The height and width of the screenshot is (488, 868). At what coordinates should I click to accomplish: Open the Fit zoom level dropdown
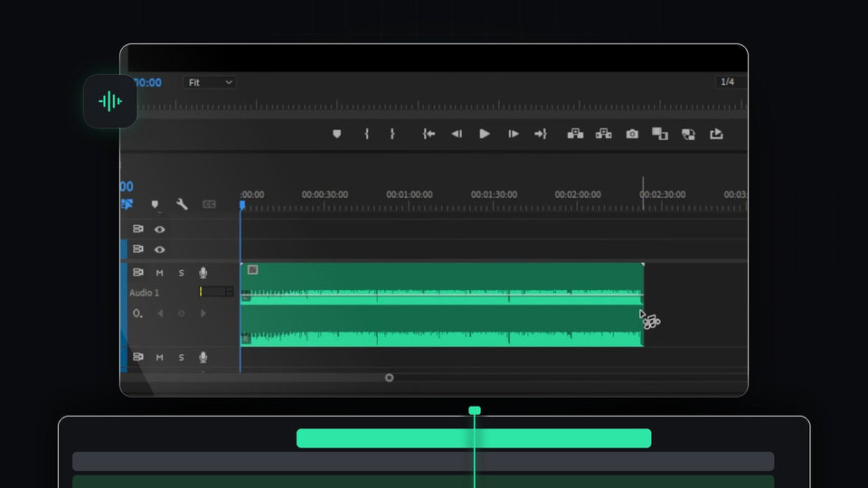[209, 82]
